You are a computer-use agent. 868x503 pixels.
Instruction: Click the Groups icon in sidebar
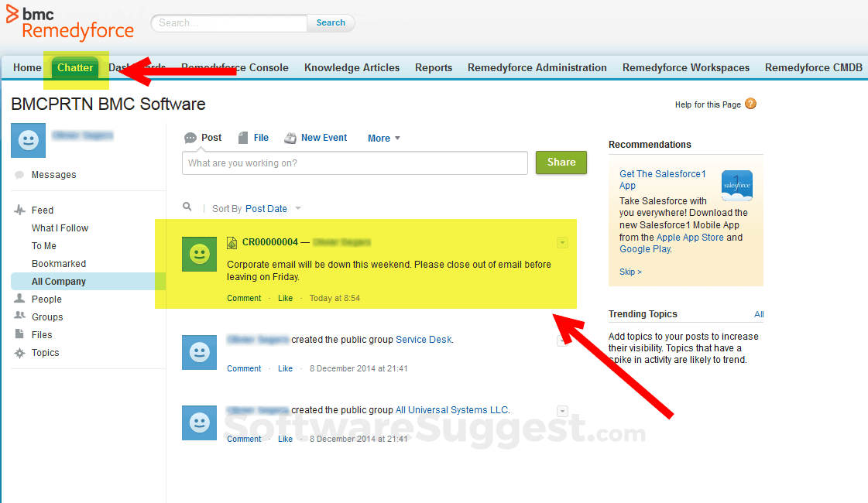(20, 317)
